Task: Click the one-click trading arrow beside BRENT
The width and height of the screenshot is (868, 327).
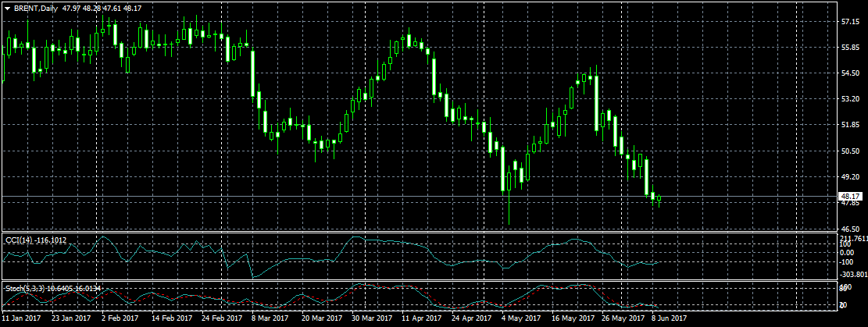Action: pos(7,7)
